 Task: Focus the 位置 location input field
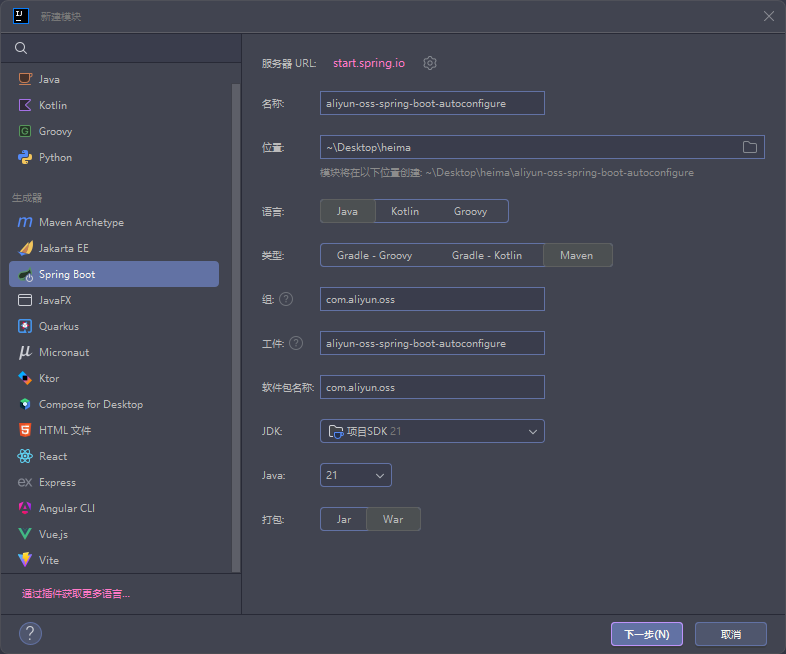542,147
